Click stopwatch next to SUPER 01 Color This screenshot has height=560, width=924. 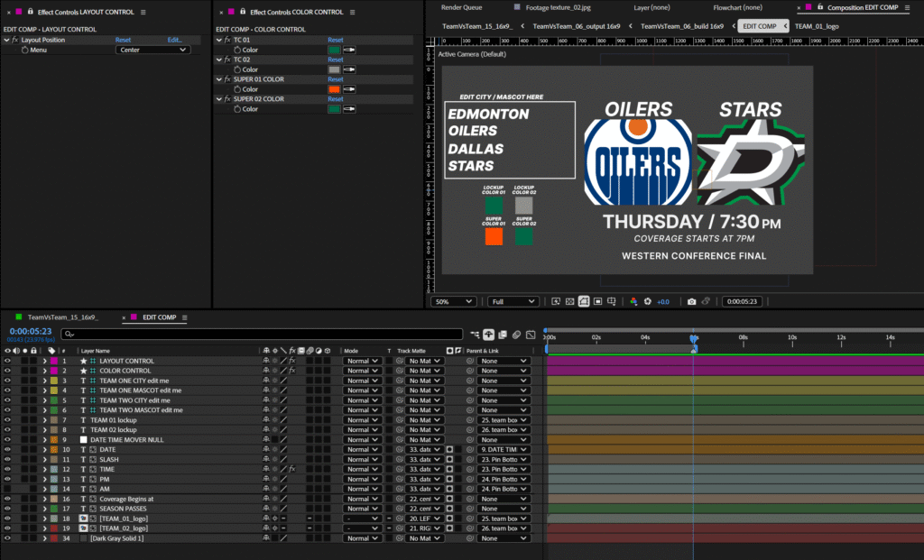[237, 89]
